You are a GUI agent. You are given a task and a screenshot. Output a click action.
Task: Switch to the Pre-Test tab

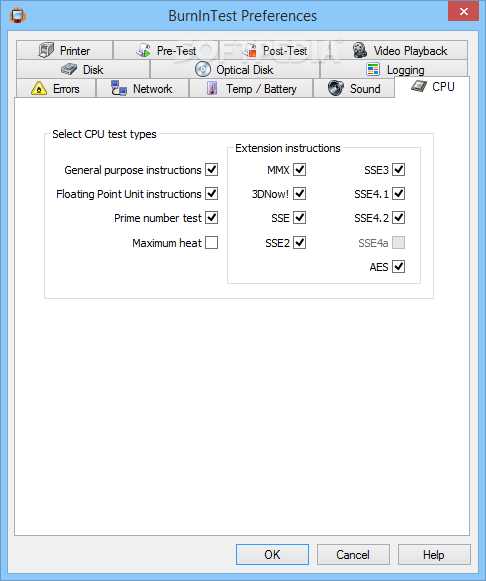click(166, 50)
